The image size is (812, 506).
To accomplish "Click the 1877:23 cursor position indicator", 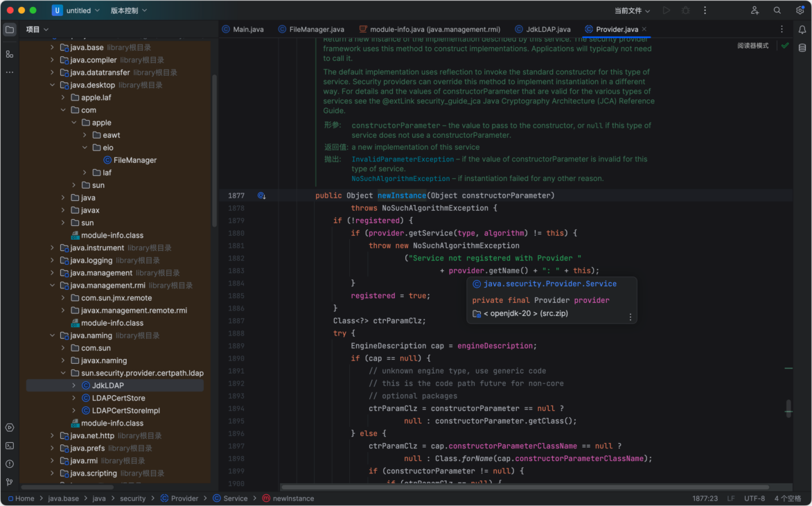I will point(705,499).
